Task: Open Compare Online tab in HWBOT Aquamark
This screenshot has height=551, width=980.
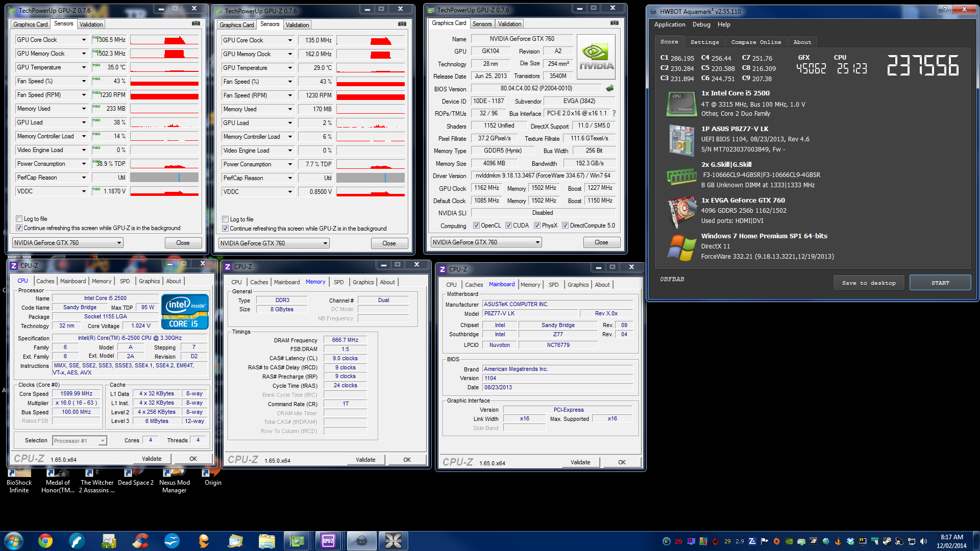Action: coord(756,42)
